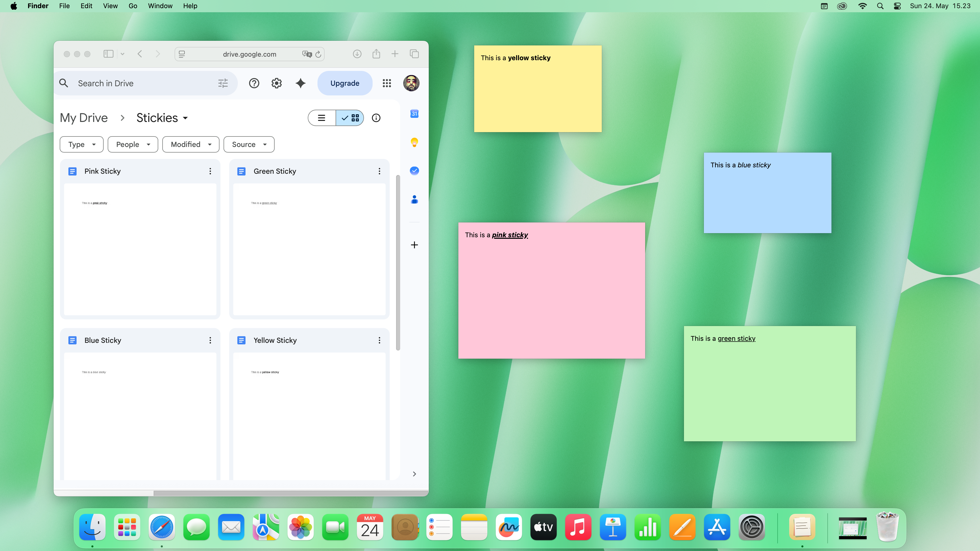Screen dimensions: 980x551
Task: Click the Upgrade button
Action: (345, 83)
